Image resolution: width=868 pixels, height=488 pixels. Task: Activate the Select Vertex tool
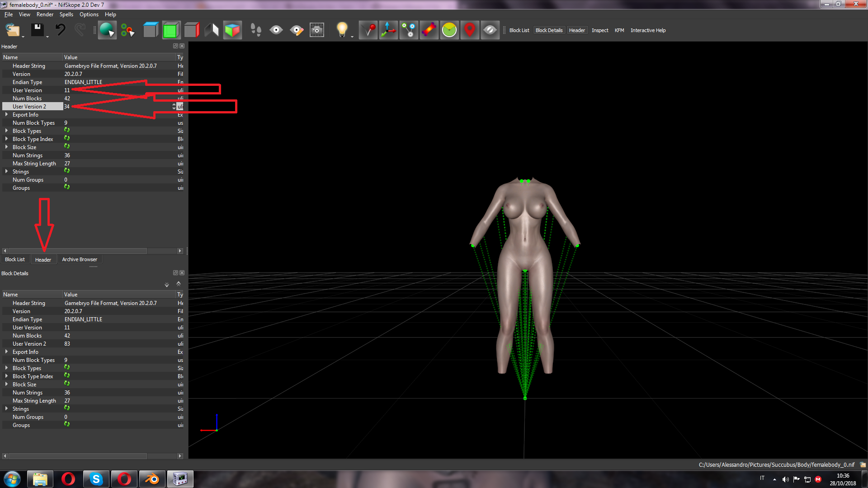tap(127, 30)
